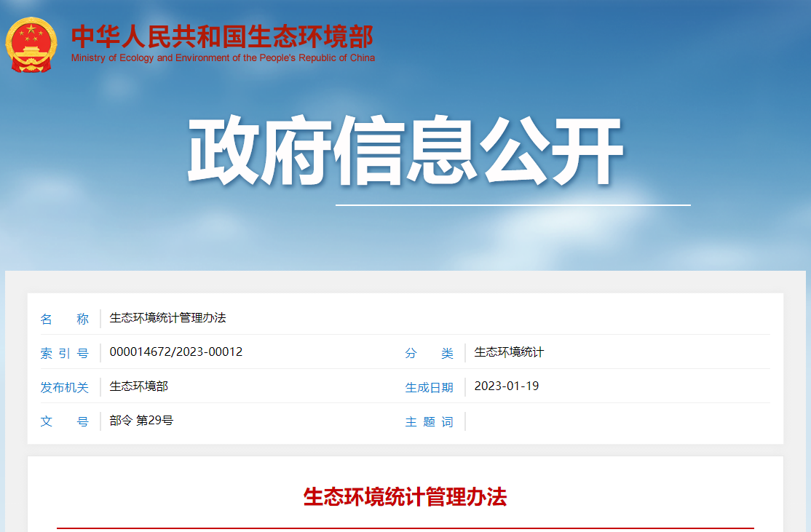
Task: Select the creation date 2023-01-19
Action: 507,386
